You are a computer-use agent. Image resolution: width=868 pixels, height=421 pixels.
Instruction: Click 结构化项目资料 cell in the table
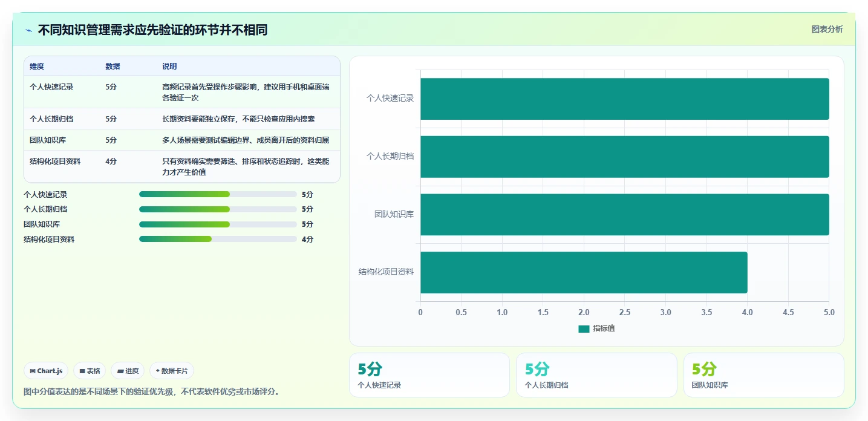(x=55, y=162)
